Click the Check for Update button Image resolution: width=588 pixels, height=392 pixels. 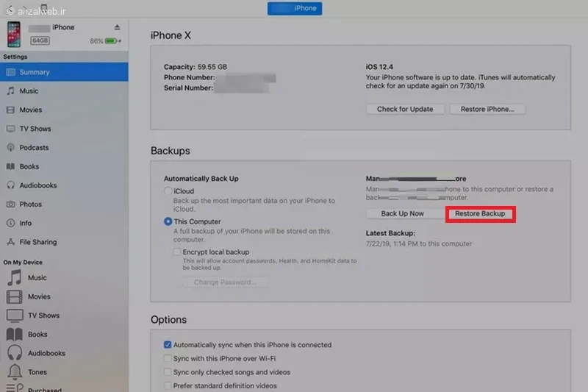coord(405,109)
